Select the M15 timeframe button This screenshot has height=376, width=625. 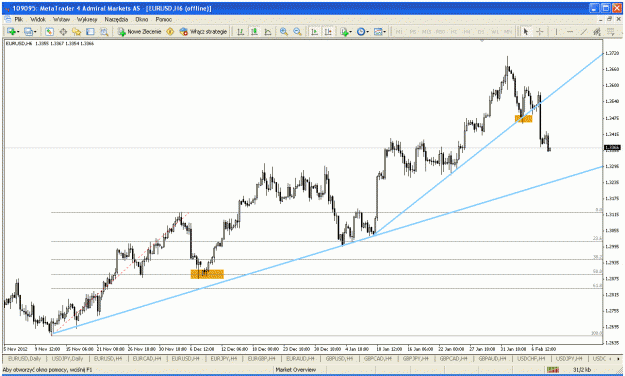pos(426,31)
